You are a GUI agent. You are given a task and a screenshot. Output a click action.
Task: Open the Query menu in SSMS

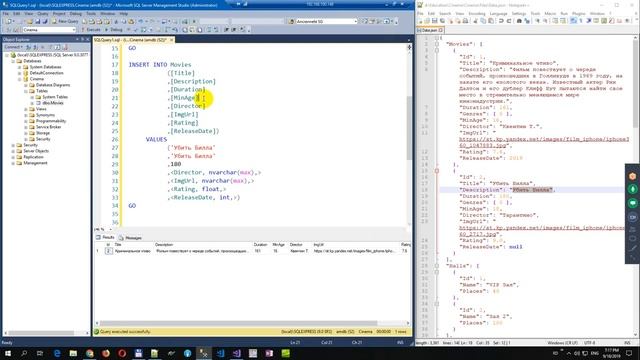pos(42,13)
